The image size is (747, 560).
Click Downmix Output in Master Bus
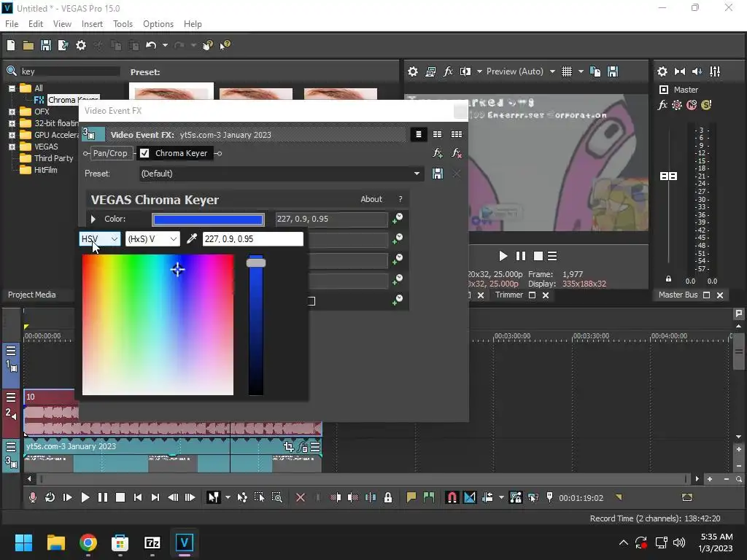680,71
